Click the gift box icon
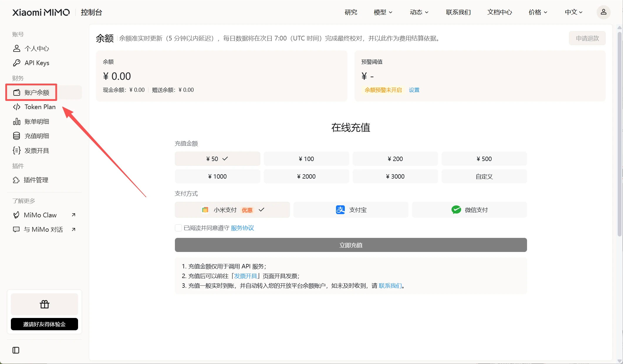Viewport: 623px width, 364px height. [x=45, y=304]
